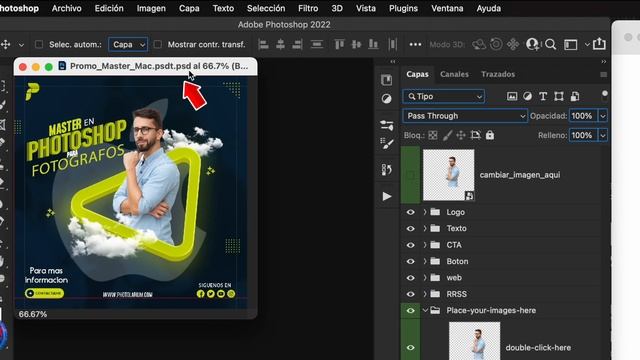640x360 pixels.
Task: Collapse the Place-your-images-here group
Action: (425, 311)
